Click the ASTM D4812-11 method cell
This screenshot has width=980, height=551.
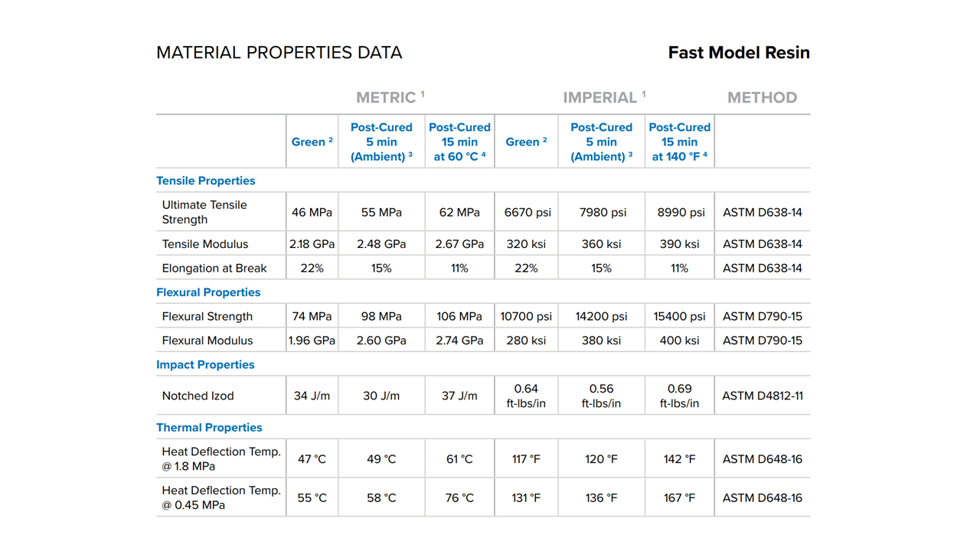pyautogui.click(x=762, y=396)
